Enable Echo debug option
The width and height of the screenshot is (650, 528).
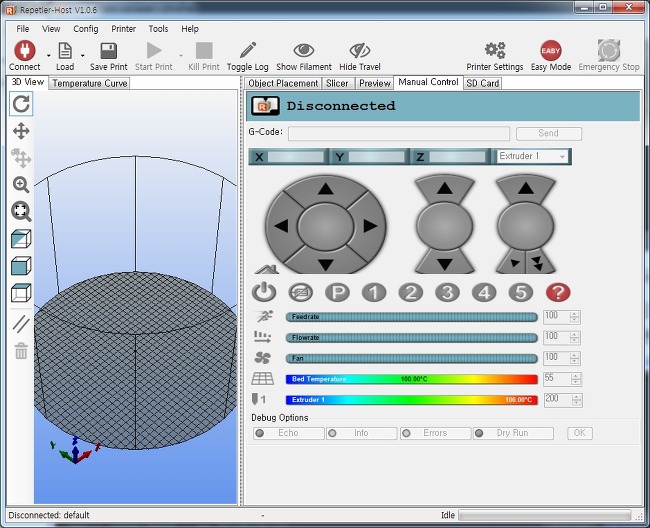click(x=289, y=433)
